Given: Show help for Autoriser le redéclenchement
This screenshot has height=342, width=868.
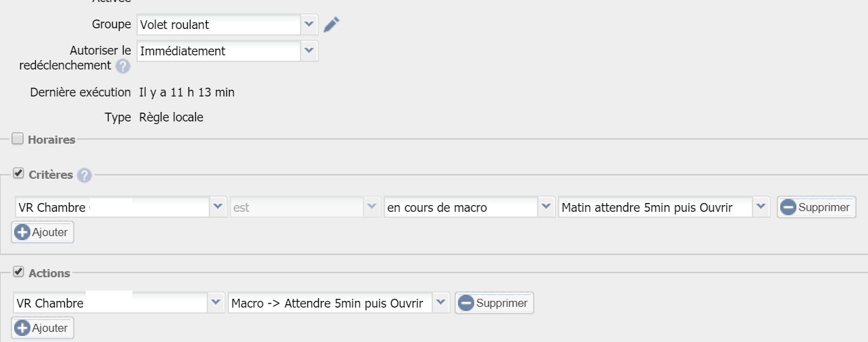Looking at the screenshot, I should tap(122, 66).
